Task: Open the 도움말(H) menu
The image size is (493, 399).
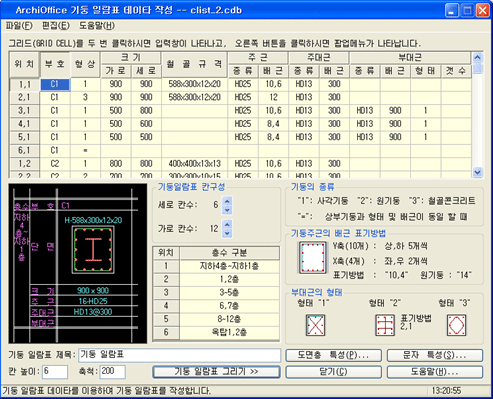Action: (97, 26)
